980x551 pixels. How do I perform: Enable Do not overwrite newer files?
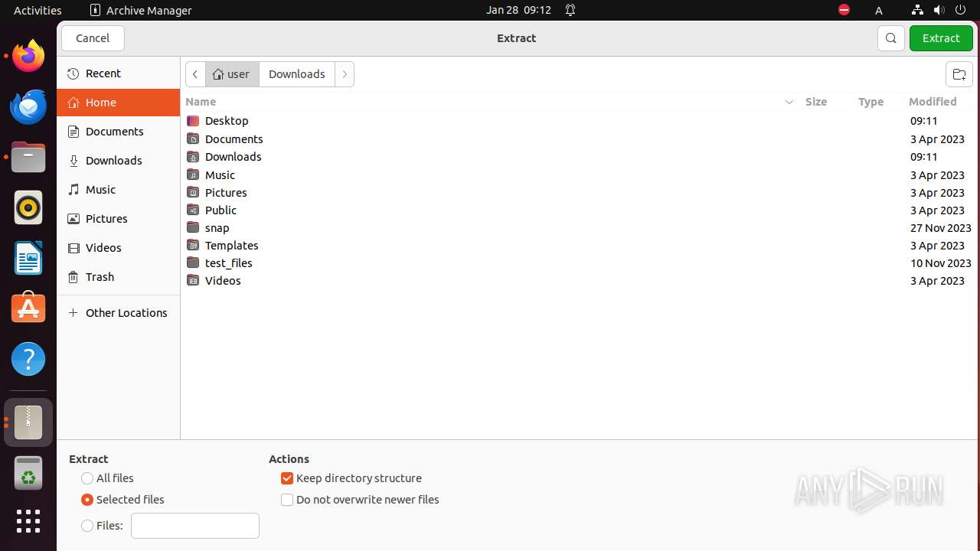287,500
